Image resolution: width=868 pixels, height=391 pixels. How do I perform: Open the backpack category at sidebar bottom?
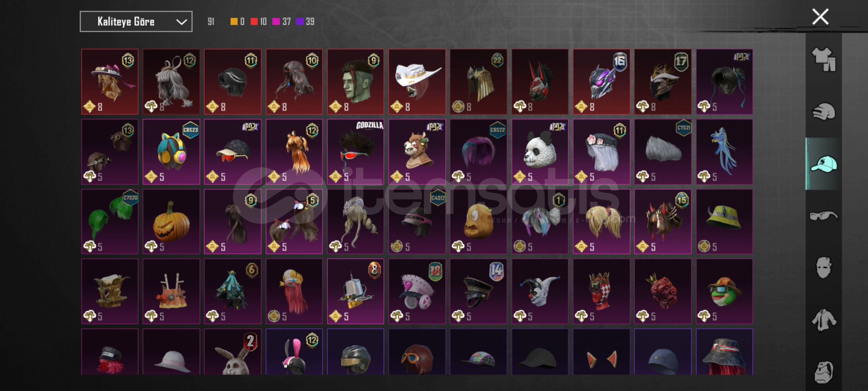(824, 372)
